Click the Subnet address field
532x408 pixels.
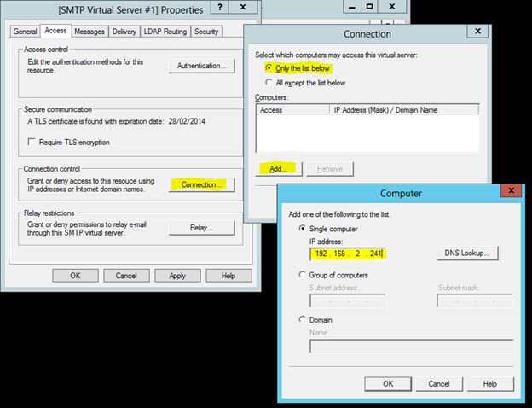pos(348,301)
